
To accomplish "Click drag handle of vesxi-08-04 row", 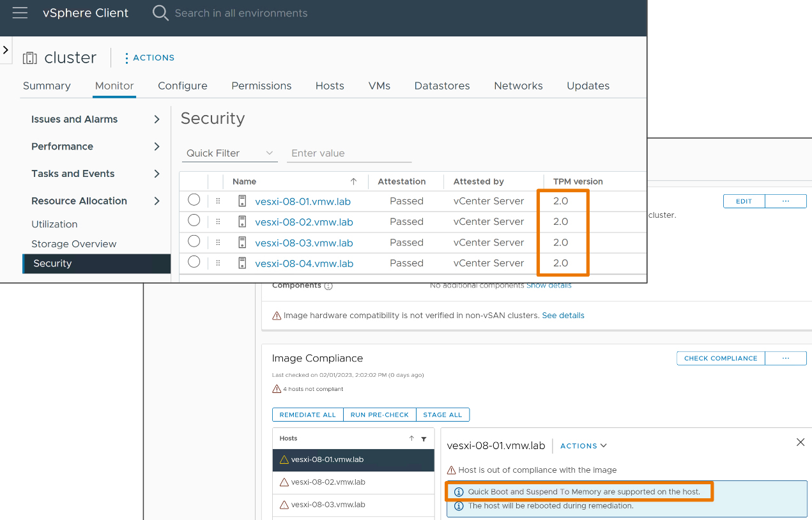I will pyautogui.click(x=218, y=263).
